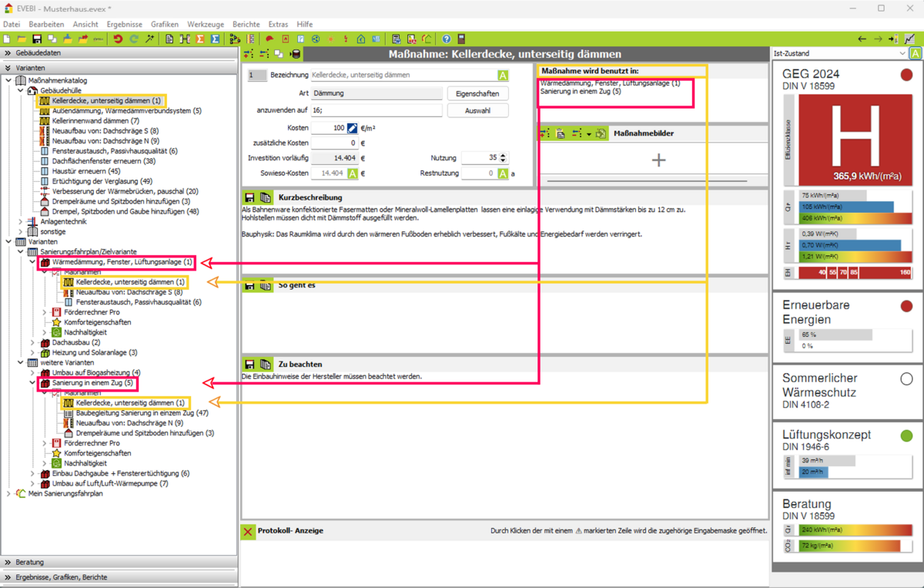Click the orange sigma summation toolbar icon
The image size is (924, 588).
click(x=200, y=39)
